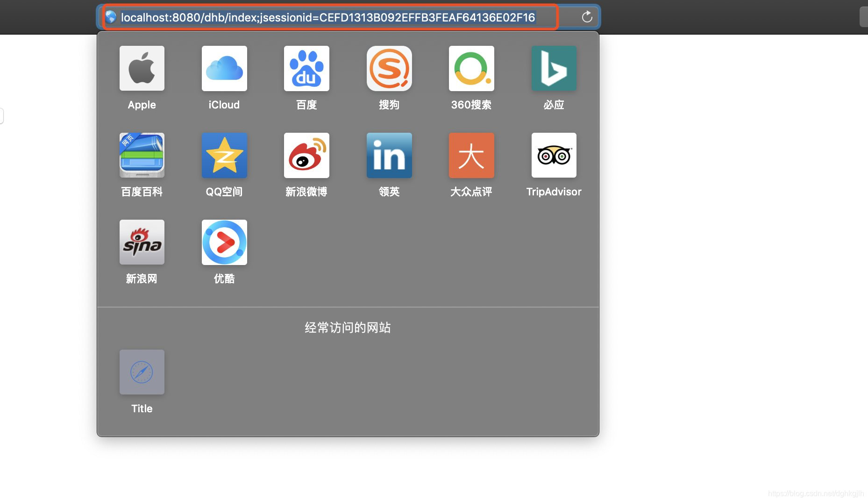This screenshot has width=868, height=502.
Task: Open the Bing (必应) favorite
Action: (554, 68)
